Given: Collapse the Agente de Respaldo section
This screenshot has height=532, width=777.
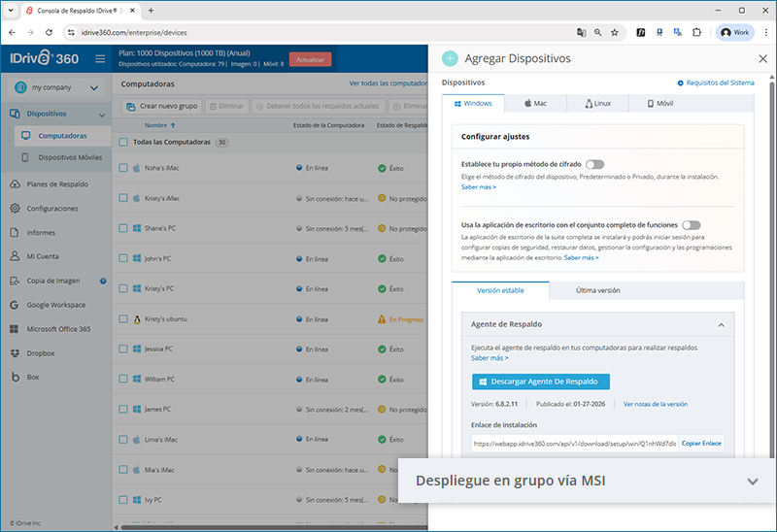Looking at the screenshot, I should tap(721, 325).
